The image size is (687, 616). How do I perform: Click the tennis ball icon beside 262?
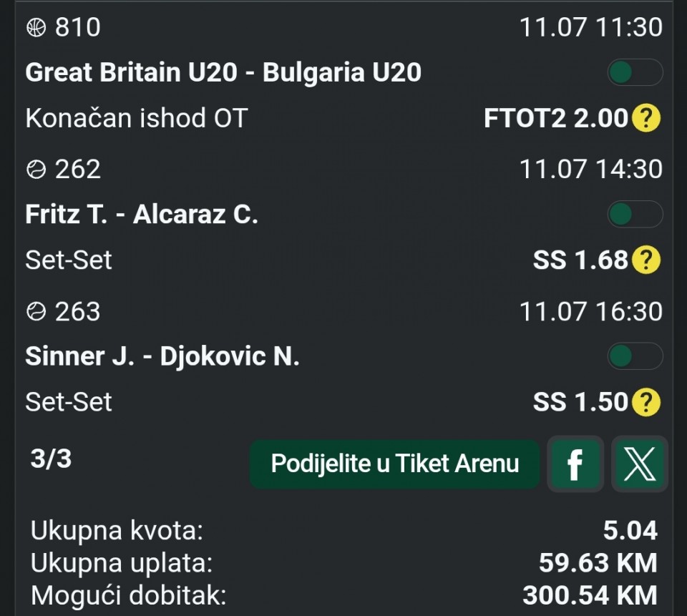point(36,170)
